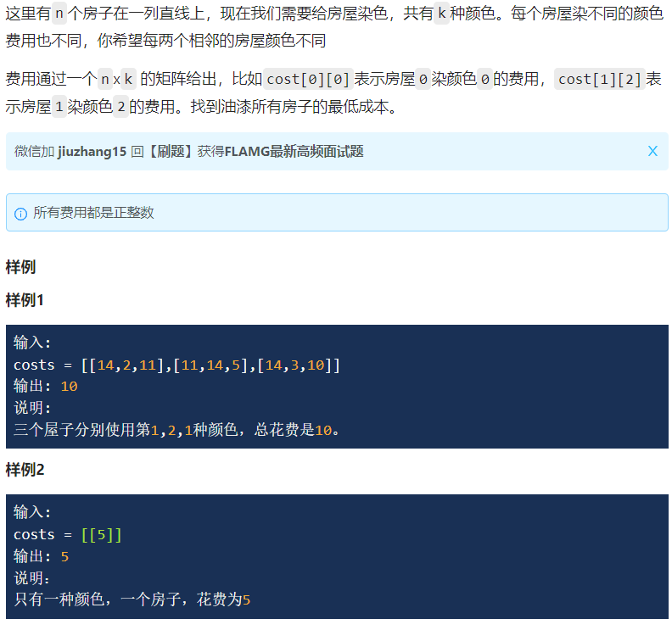This screenshot has height=630, width=672.
Task: Click the output line 输出: 10
Action: [x=46, y=387]
